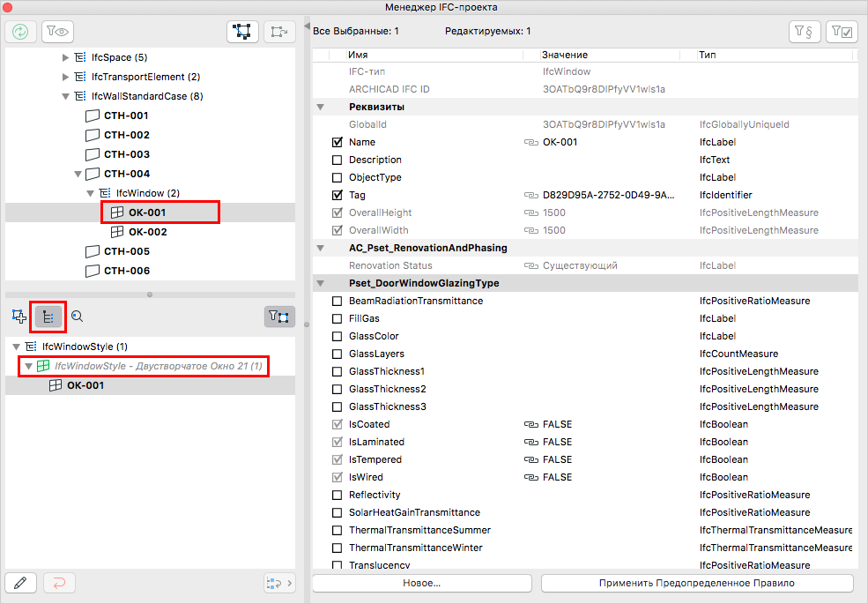Click the link icon beside IsWired FALSE

tap(530, 477)
